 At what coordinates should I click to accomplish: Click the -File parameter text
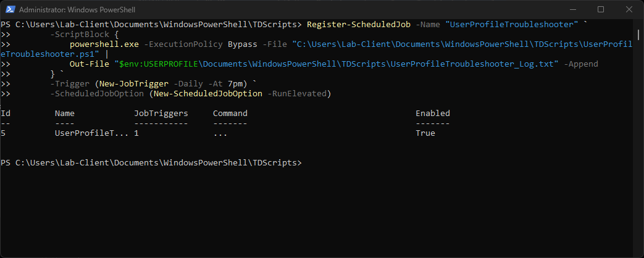[274, 44]
